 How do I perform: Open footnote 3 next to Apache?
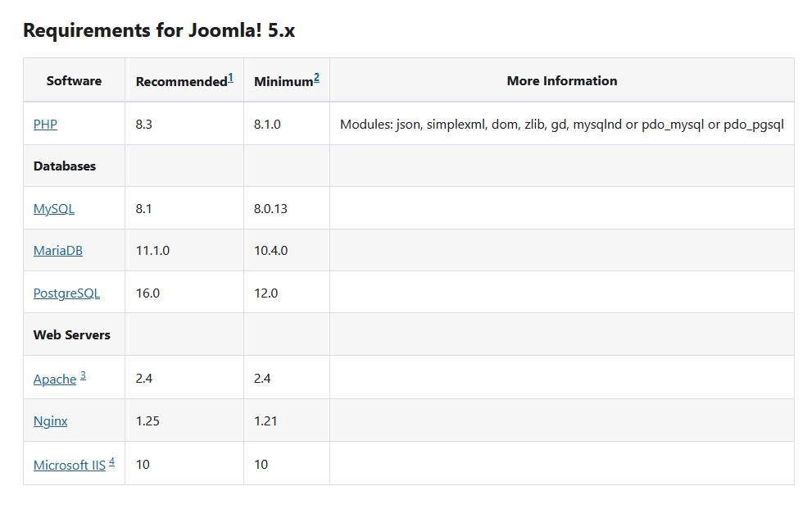tap(83, 375)
